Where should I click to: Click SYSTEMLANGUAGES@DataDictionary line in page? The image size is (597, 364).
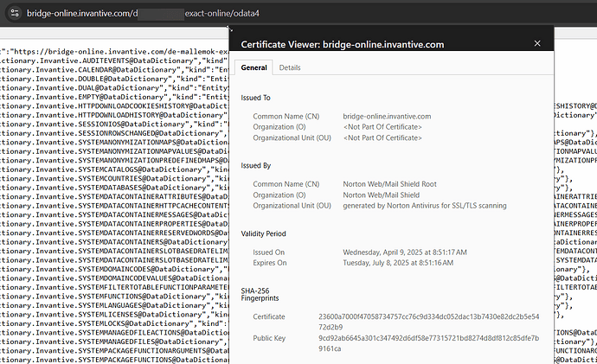coord(114,305)
